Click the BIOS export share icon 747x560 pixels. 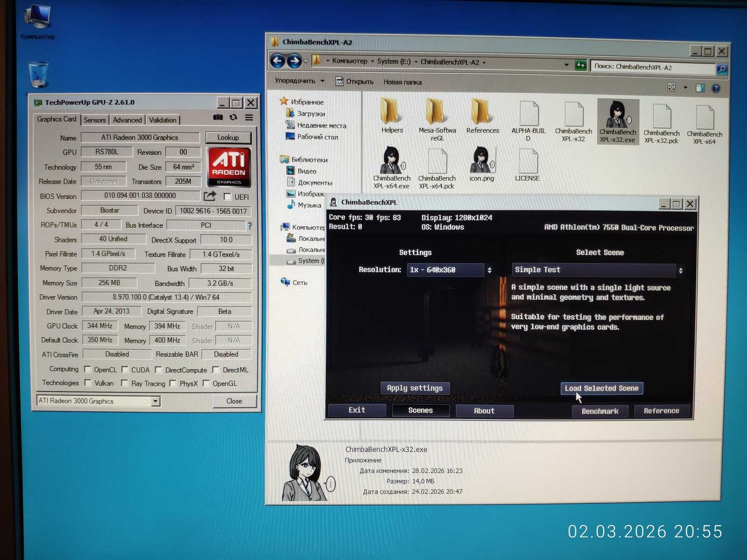click(210, 196)
